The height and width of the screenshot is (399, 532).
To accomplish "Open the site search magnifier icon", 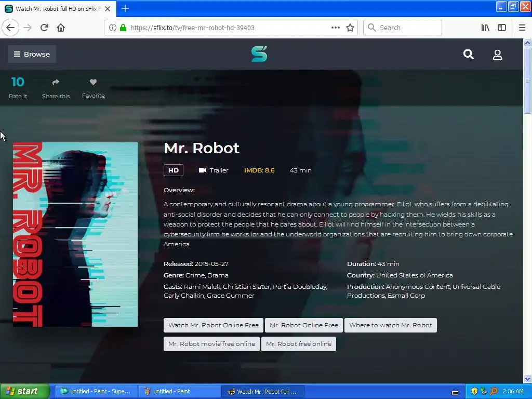I will tap(469, 54).
